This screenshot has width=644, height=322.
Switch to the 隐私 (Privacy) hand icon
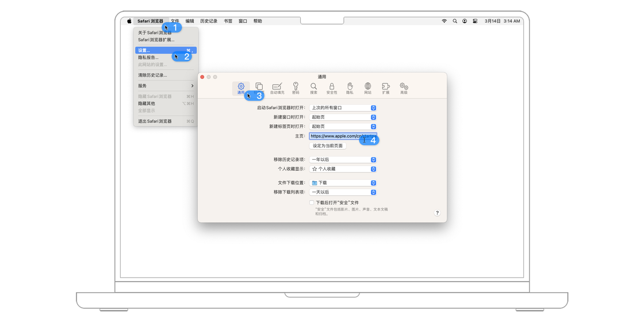(x=350, y=87)
